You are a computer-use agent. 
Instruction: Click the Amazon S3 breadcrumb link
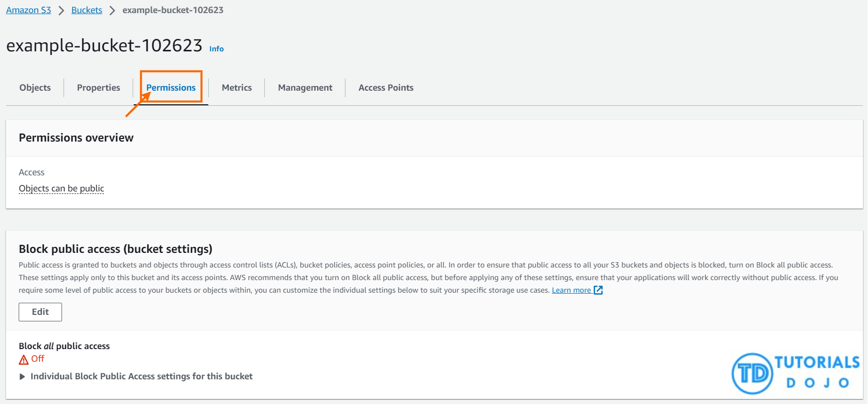click(28, 10)
